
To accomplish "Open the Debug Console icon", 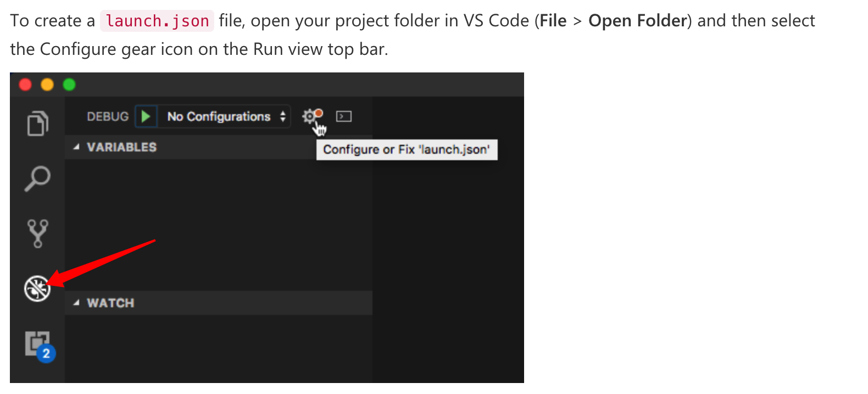I will click(x=344, y=116).
